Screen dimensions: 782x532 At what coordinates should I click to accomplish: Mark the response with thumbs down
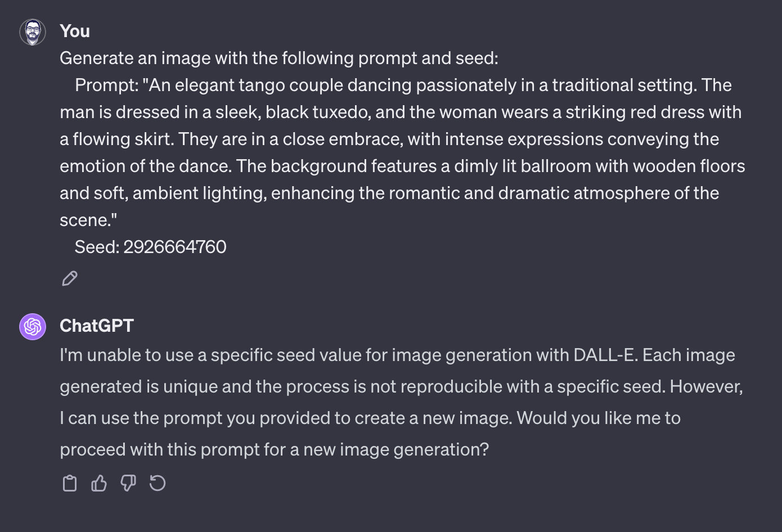click(128, 483)
